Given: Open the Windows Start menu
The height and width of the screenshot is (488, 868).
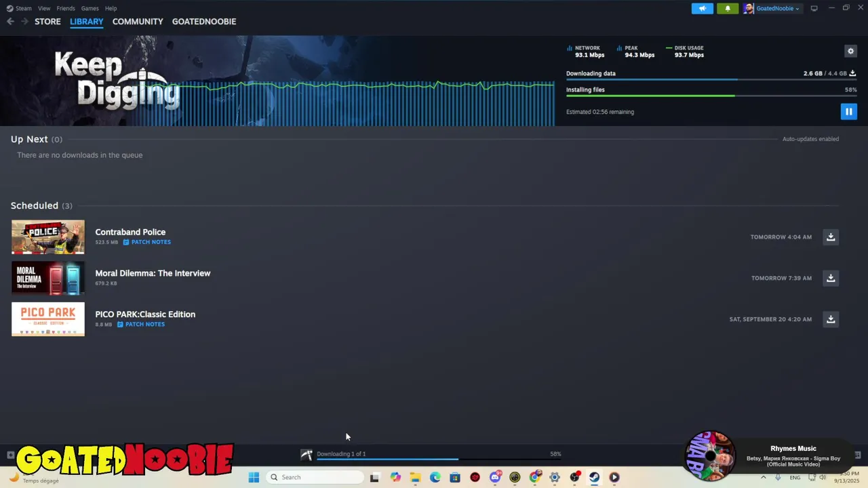Looking at the screenshot, I should 254,477.
